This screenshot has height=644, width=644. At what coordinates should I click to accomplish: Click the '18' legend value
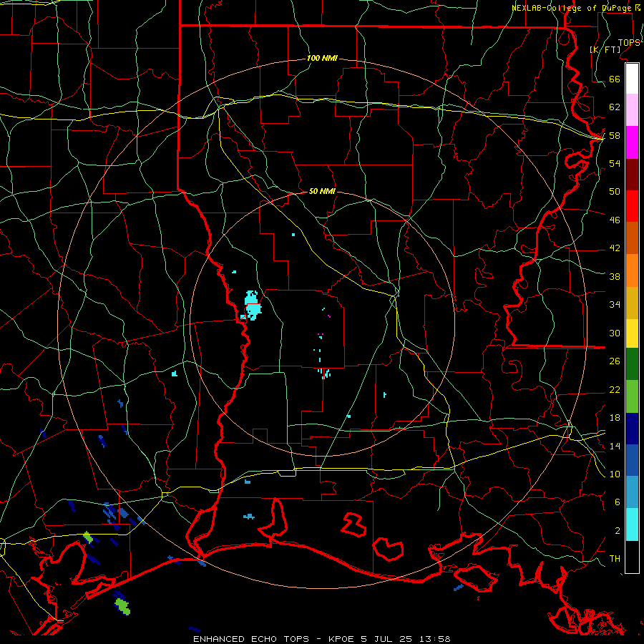point(615,417)
